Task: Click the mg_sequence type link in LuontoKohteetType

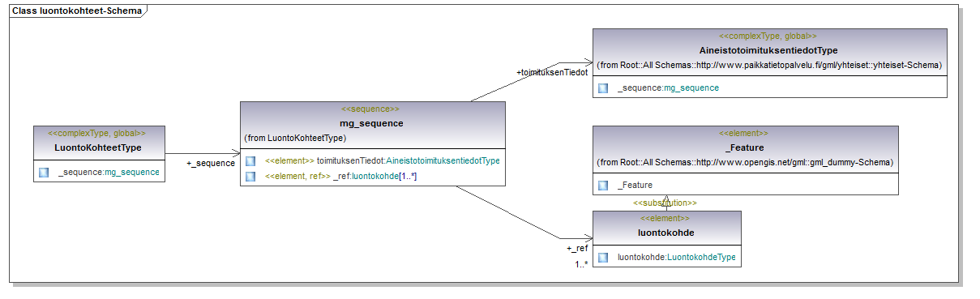Action: pyautogui.click(x=132, y=172)
